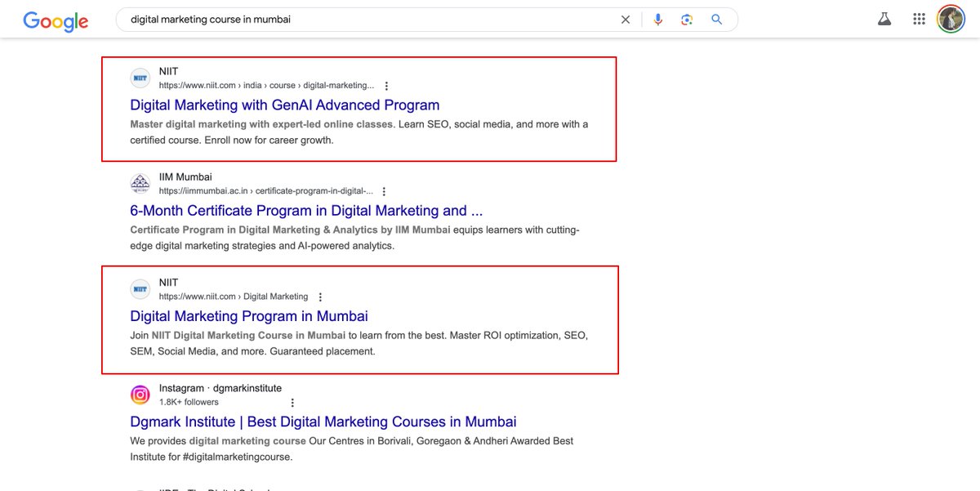Click the Google logo
Viewport: 980px width, 491px height.
point(56,20)
